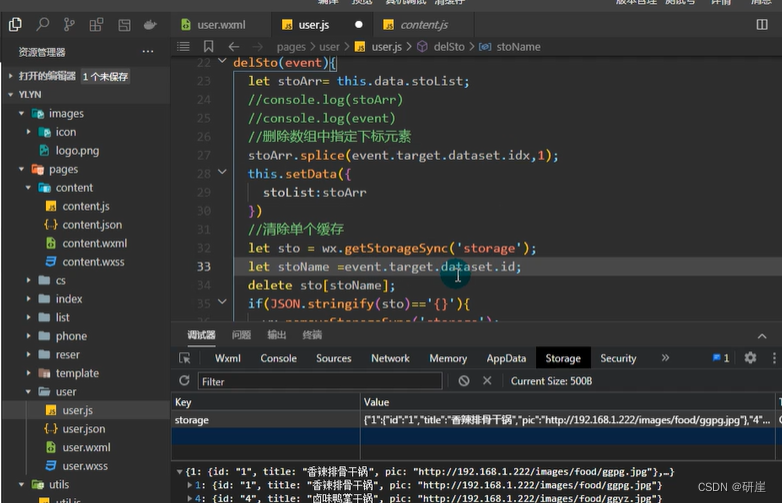Select the 问题 panel tab
This screenshot has height=503, width=782.
(241, 335)
